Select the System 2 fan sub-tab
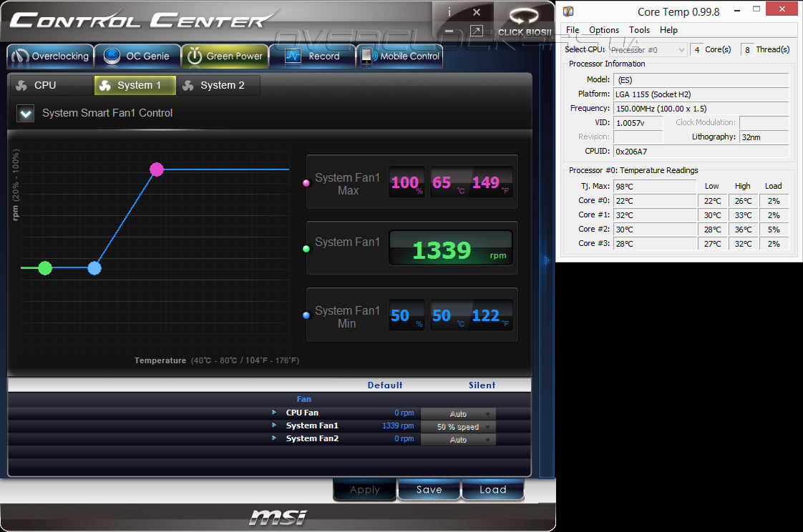Screen dimensions: 803x532 click(219, 85)
